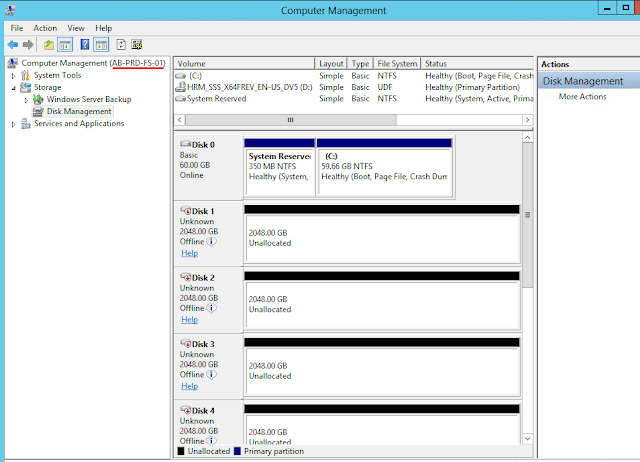
Task: Click the Forward arrow toolbar icon
Action: 28,44
